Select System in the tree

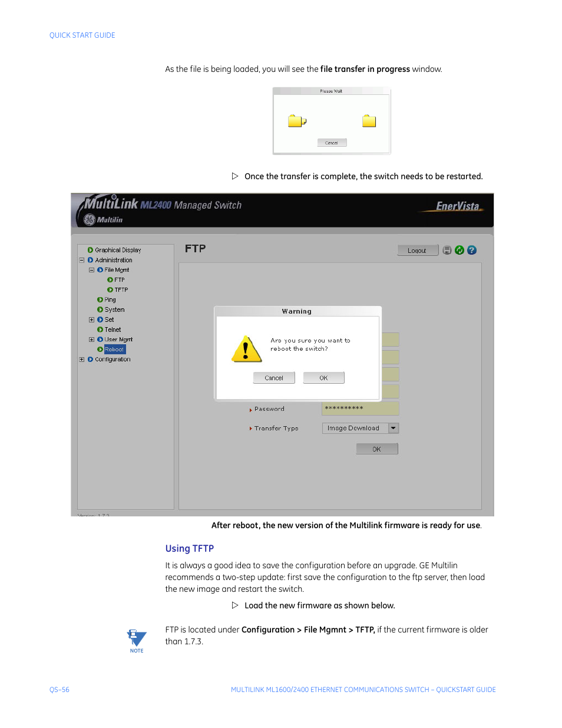[115, 309]
